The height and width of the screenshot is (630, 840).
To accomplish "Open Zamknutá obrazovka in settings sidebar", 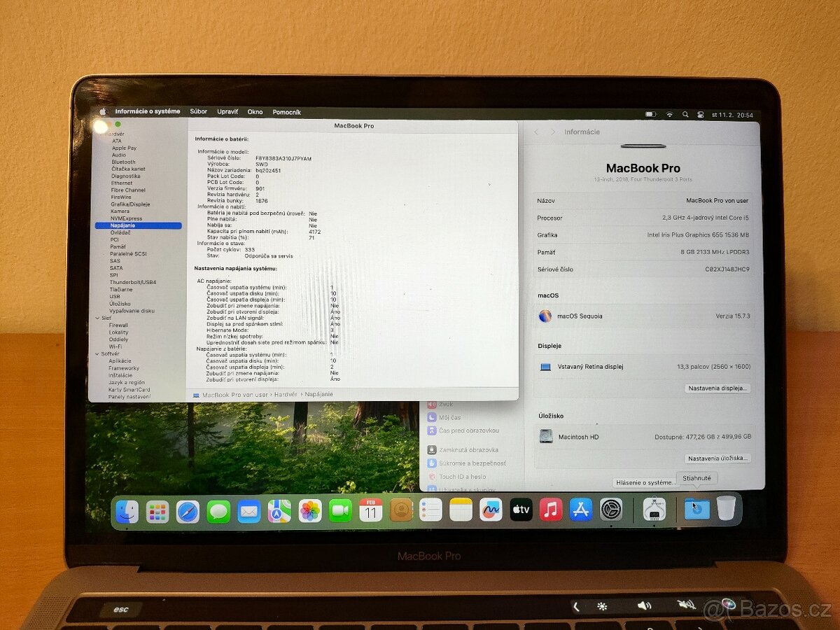I will pos(463,450).
